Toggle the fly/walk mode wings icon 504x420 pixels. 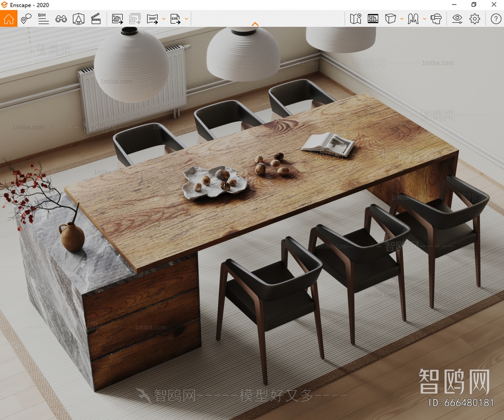[413, 19]
